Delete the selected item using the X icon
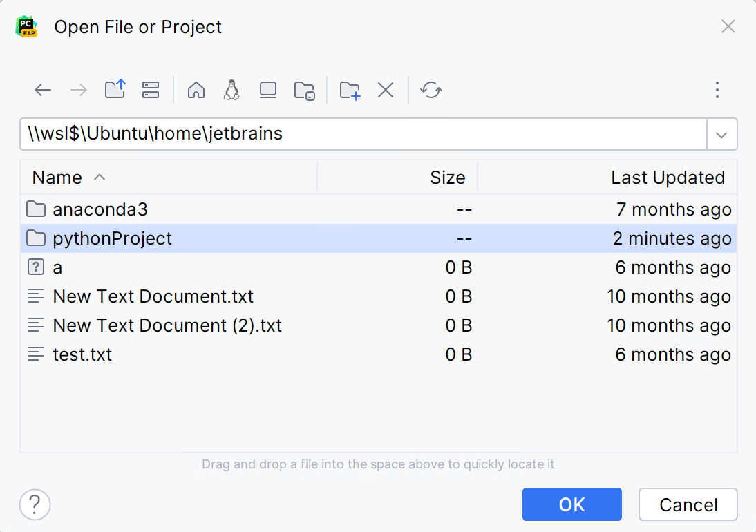The width and height of the screenshot is (756, 532). pyautogui.click(x=386, y=90)
